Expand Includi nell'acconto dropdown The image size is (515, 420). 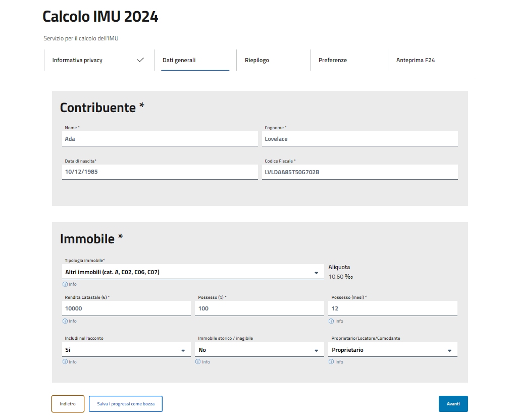click(x=183, y=350)
